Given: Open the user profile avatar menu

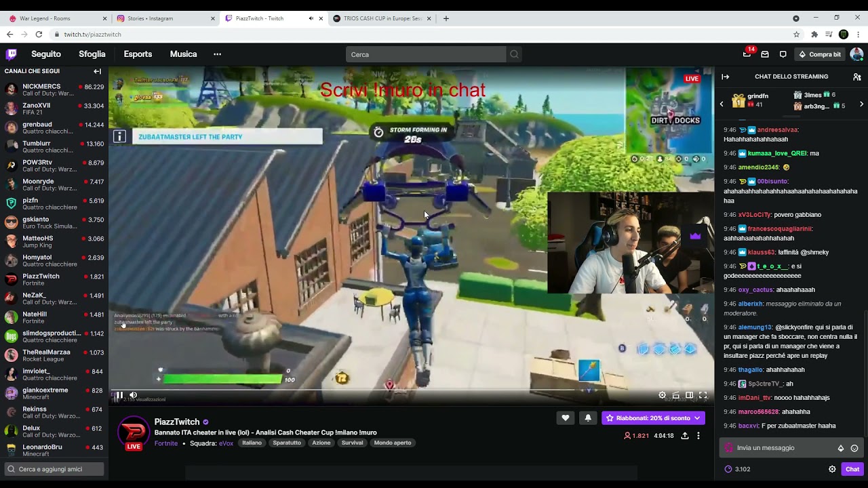Looking at the screenshot, I should pos(856,54).
